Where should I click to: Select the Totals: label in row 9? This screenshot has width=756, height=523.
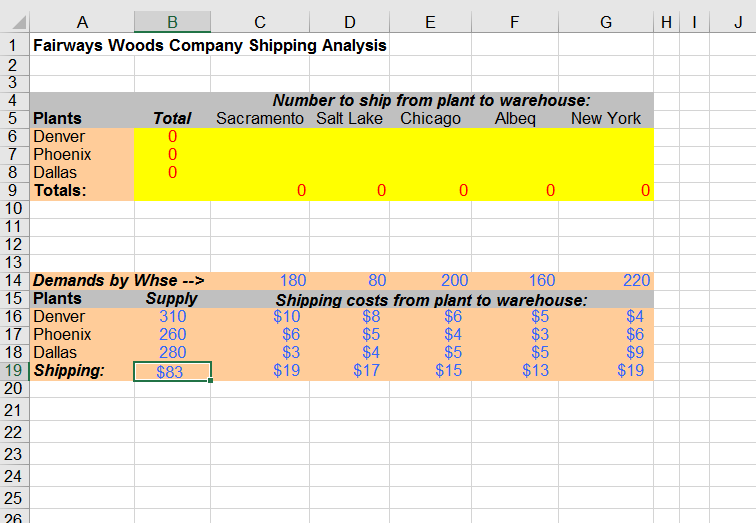[x=60, y=191]
